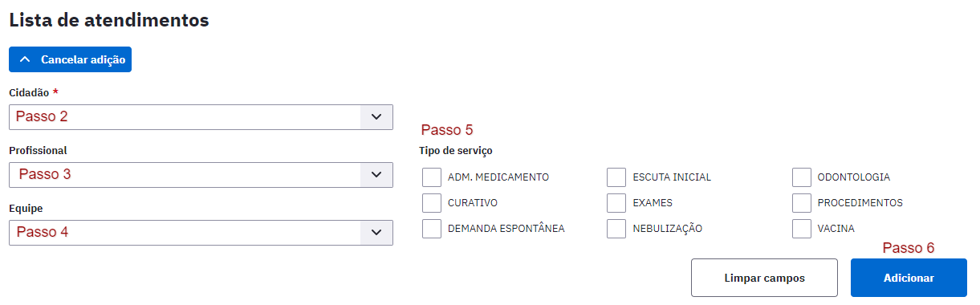This screenshot has height=305, width=980.
Task: Open the Equipe dropdown arrow
Action: pyautogui.click(x=376, y=233)
